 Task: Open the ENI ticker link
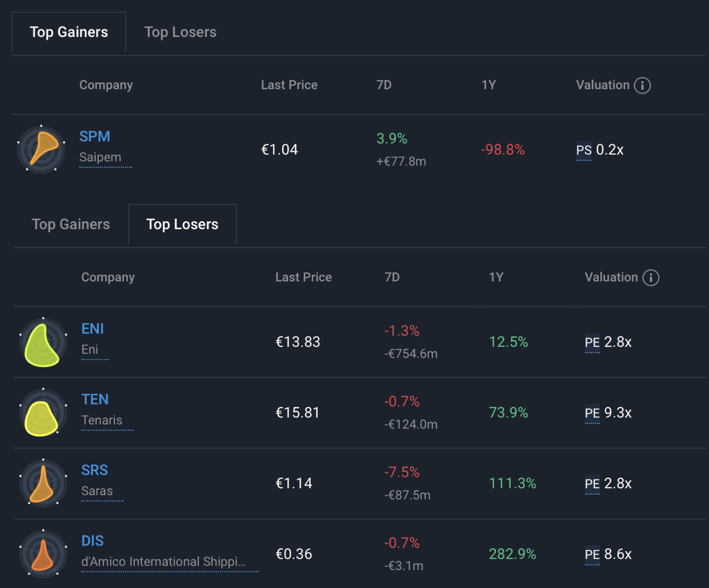pos(92,329)
